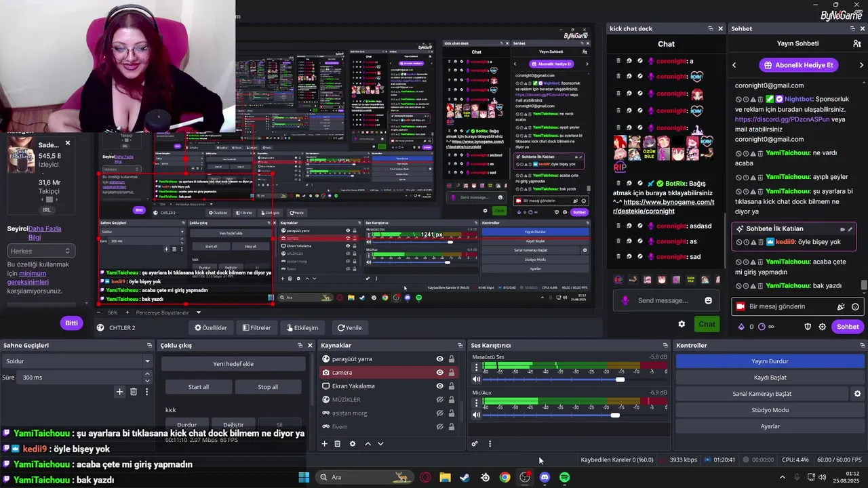
Task: Show the fivem source
Action: click(x=439, y=427)
